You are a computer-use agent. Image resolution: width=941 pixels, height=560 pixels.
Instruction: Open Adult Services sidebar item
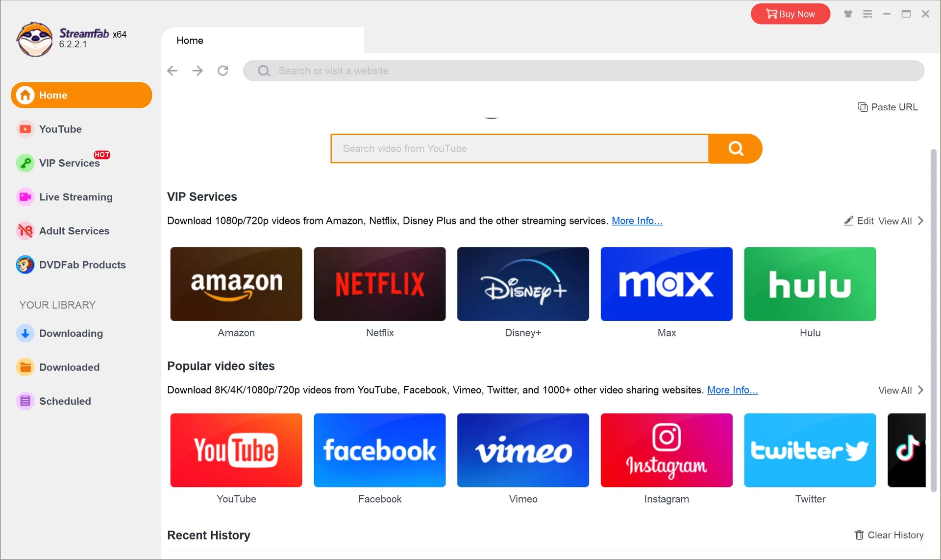coord(81,230)
